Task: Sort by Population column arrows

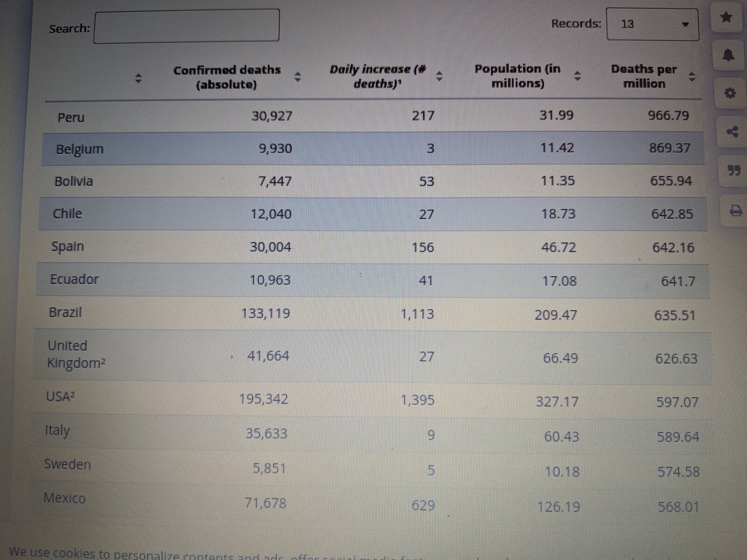Action: click(578, 76)
